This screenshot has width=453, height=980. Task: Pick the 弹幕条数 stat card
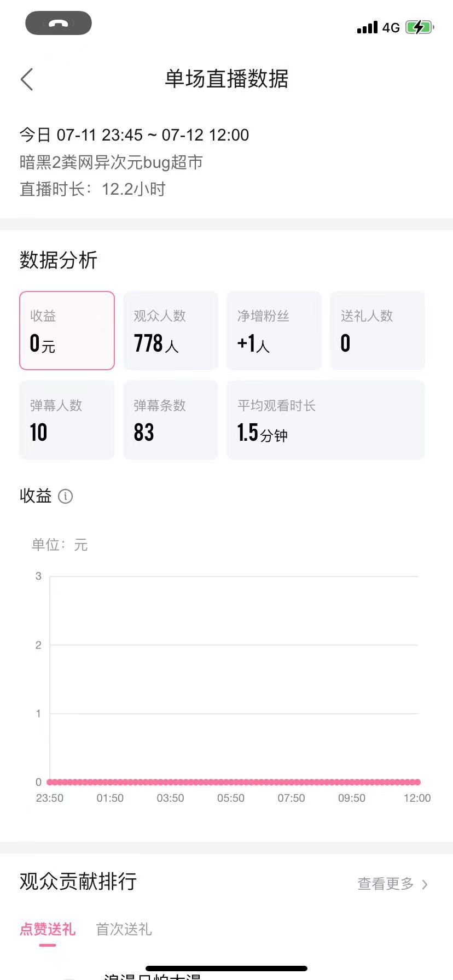coord(171,420)
